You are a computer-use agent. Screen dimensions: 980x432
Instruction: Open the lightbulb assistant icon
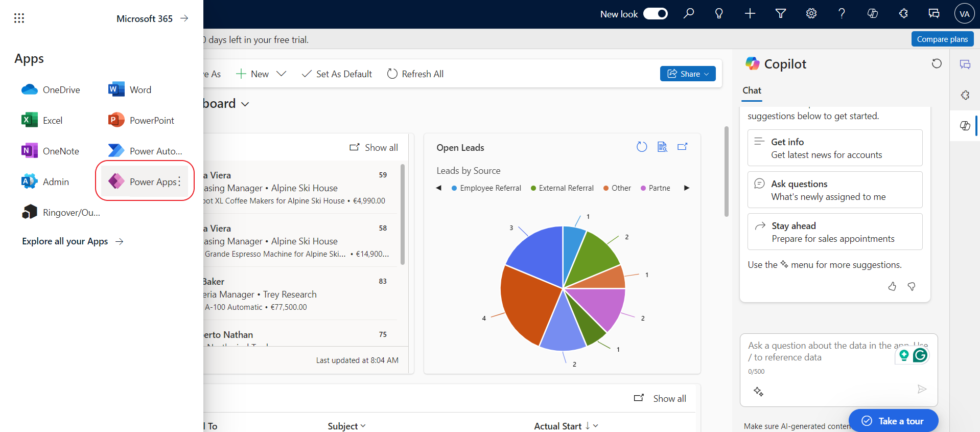(x=719, y=14)
